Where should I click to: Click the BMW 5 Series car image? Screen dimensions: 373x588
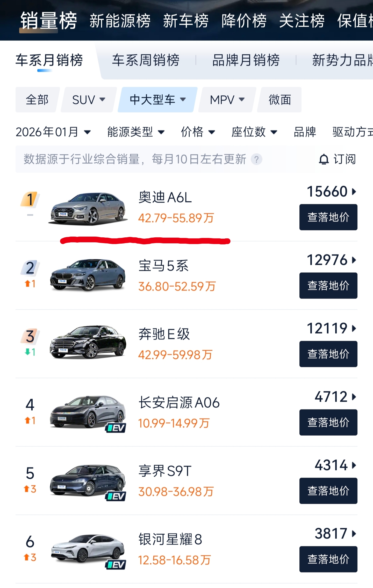88,275
